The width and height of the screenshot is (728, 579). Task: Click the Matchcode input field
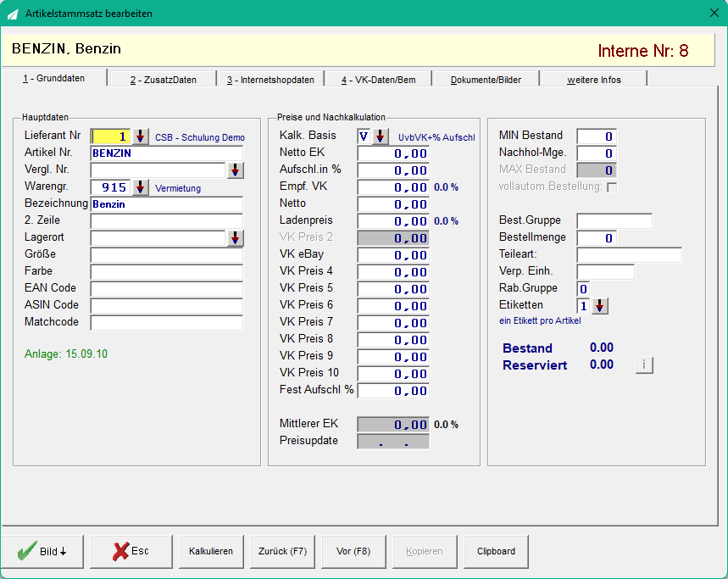(167, 323)
